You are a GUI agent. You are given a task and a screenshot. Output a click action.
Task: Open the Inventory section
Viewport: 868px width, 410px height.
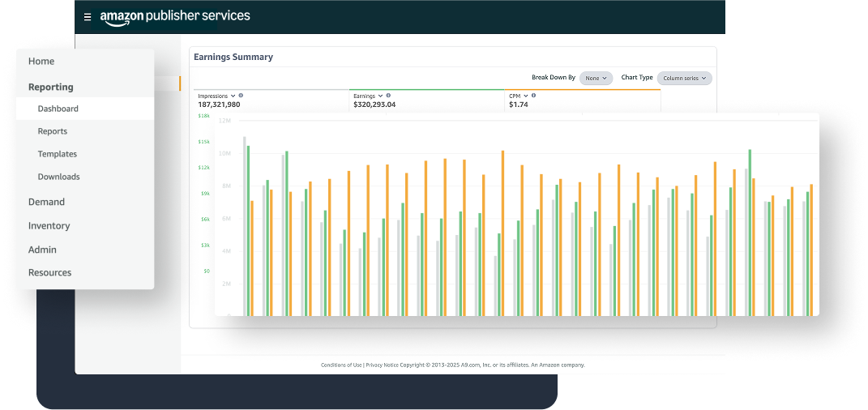pyautogui.click(x=49, y=226)
